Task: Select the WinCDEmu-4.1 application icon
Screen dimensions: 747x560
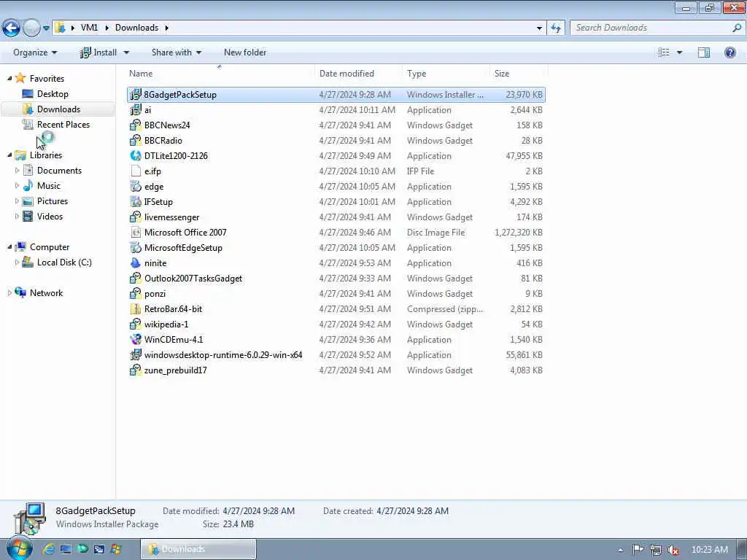Action: [136, 340]
